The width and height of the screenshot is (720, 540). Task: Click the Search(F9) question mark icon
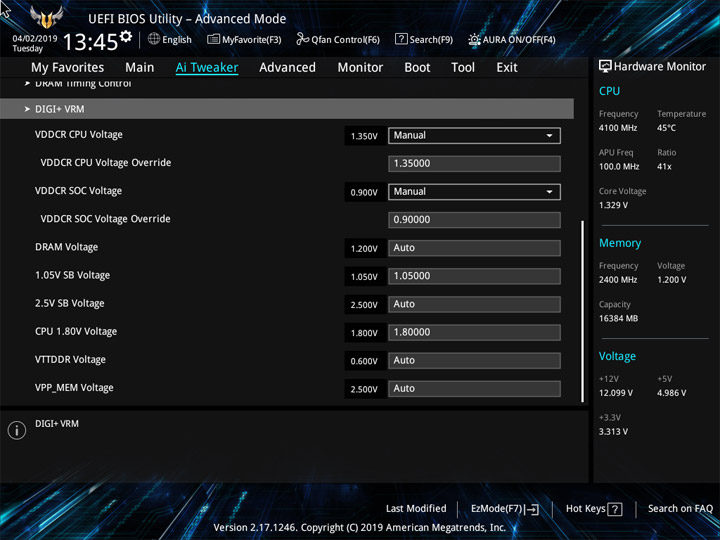[401, 39]
